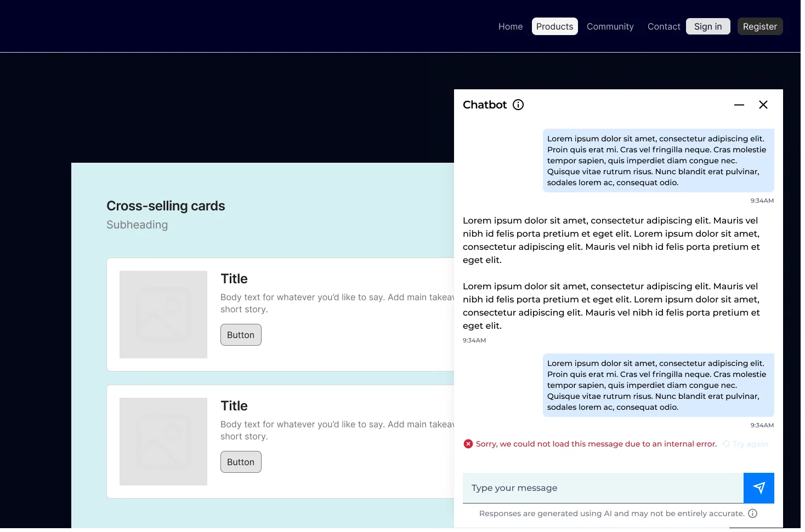
Task: Click the Chatbot info icon
Action: coord(518,105)
